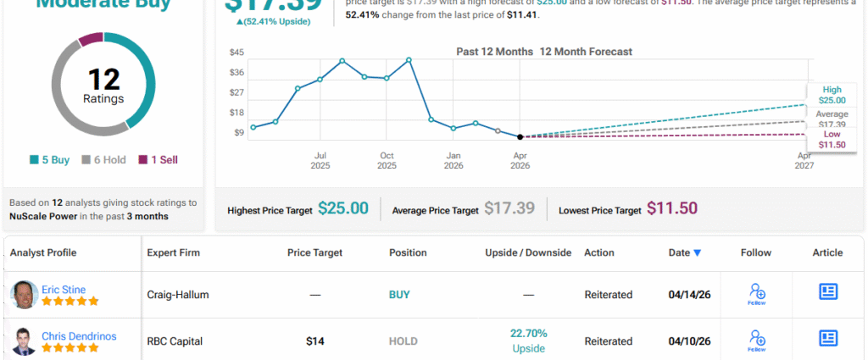Click the Price Target column header

click(316, 252)
